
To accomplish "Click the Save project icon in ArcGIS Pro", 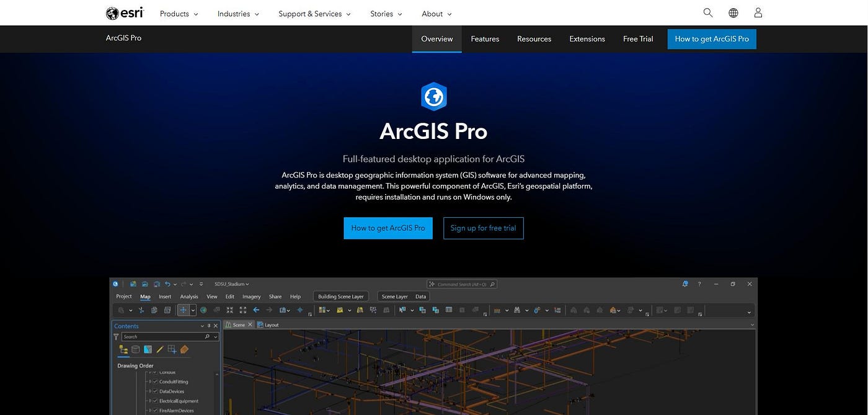I will point(157,284).
